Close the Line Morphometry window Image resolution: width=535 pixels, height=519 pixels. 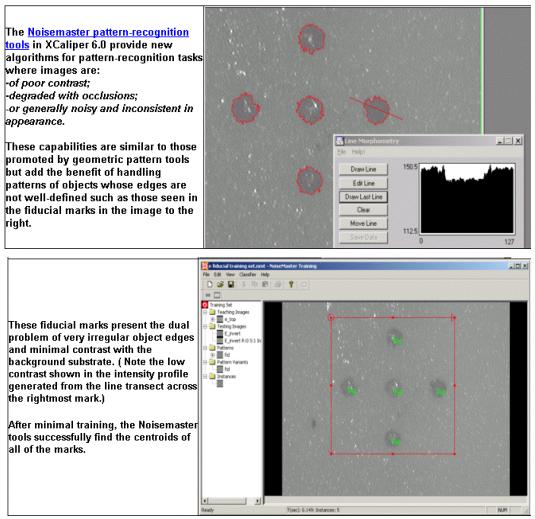point(518,141)
